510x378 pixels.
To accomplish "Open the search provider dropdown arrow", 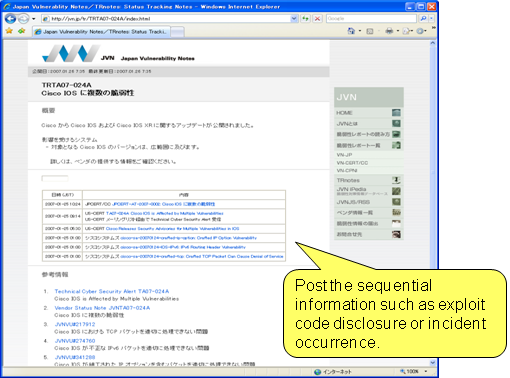I will pos(431,19).
